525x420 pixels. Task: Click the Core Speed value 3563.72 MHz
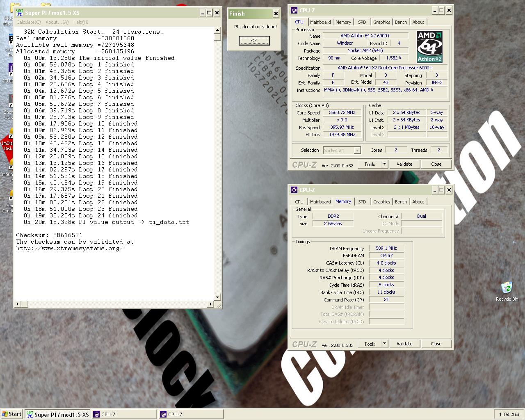(x=342, y=112)
